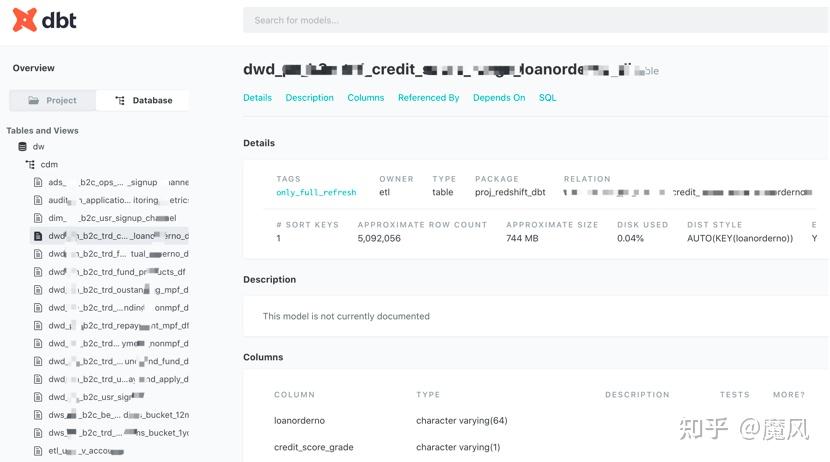Go to Referenced By section
830x462 pixels.
tap(428, 98)
